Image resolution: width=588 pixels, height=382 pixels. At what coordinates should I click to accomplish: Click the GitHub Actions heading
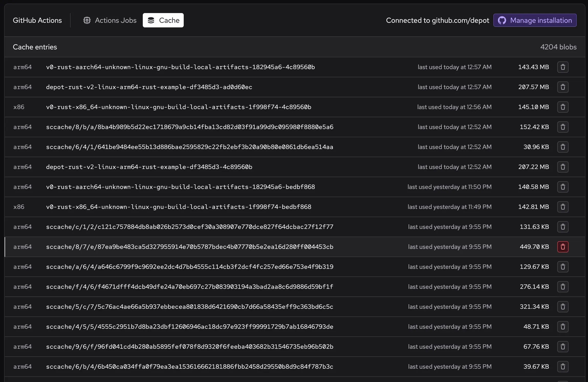(37, 20)
